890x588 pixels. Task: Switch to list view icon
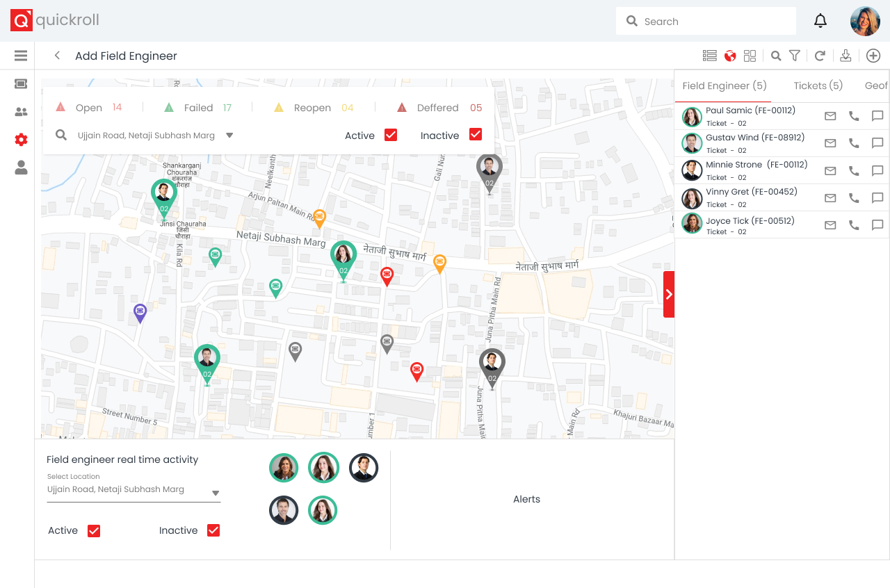click(x=709, y=56)
